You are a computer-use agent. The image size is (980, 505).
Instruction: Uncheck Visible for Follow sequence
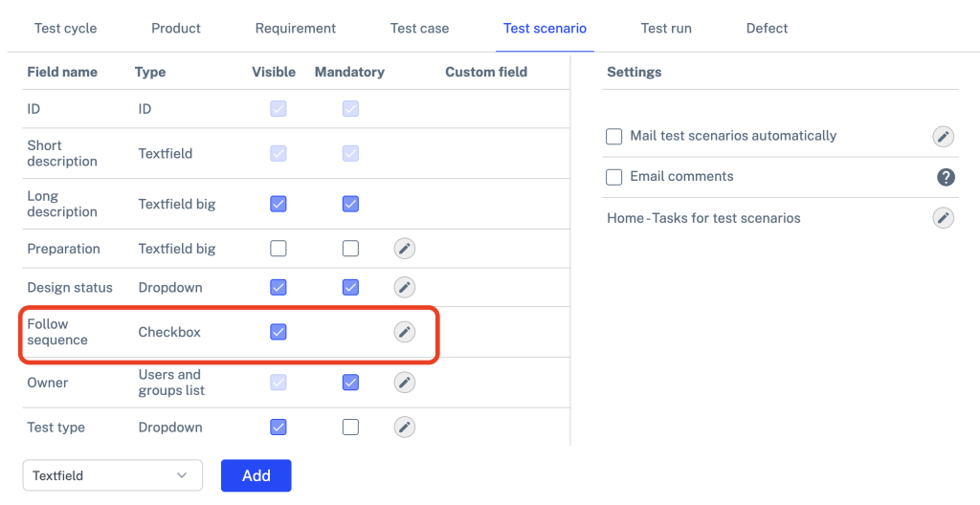278,332
